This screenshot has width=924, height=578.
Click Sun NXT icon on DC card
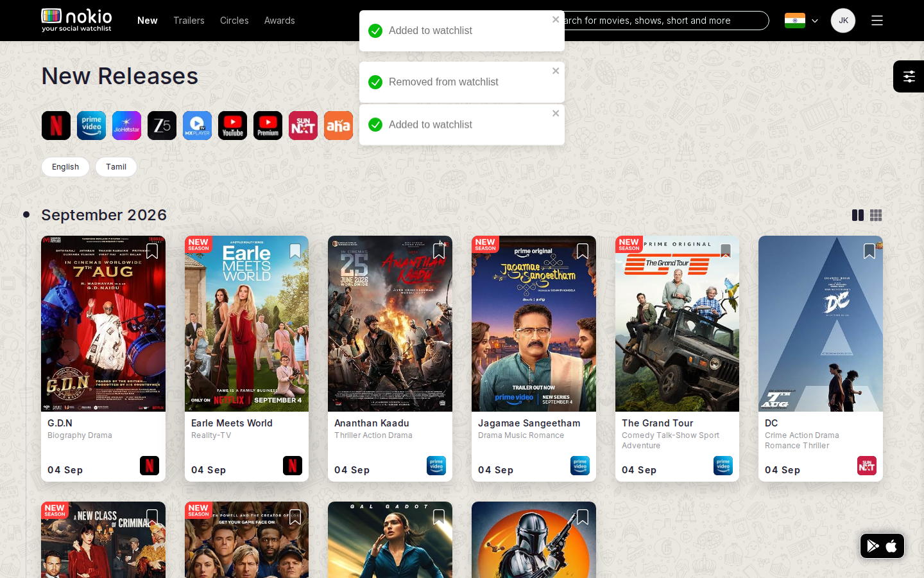(x=867, y=465)
